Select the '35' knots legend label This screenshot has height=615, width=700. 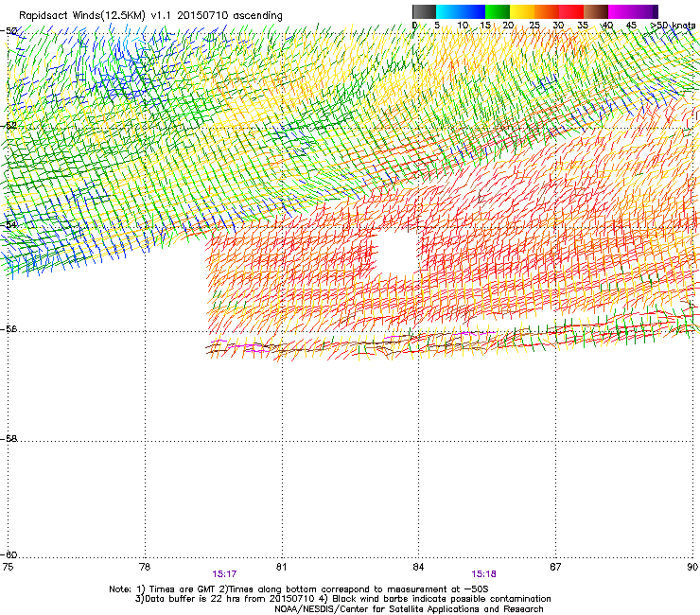pyautogui.click(x=583, y=26)
